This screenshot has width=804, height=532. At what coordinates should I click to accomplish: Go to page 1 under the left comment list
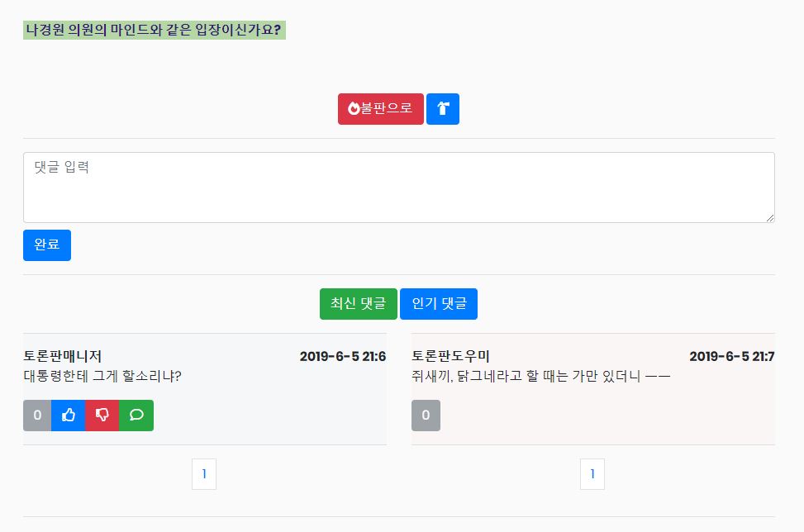204,473
